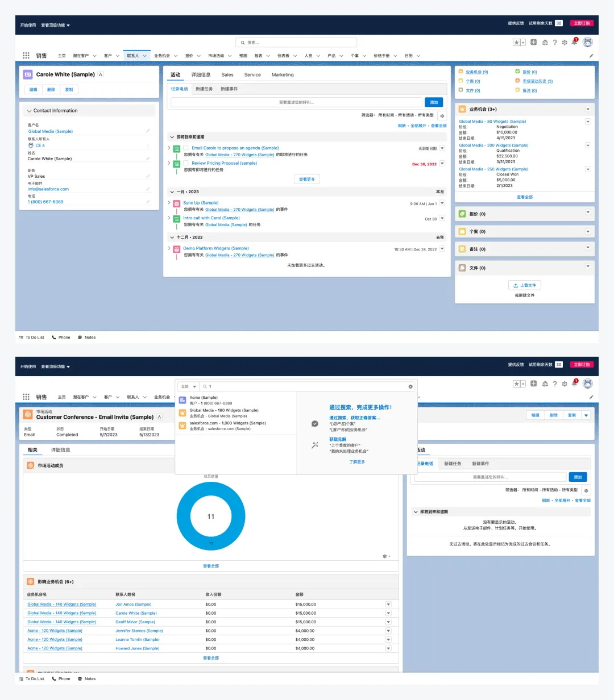Image resolution: width=614 pixels, height=700 pixels.
Task: Open the 市场活动历史 (3) quick link
Action: pos(537,81)
